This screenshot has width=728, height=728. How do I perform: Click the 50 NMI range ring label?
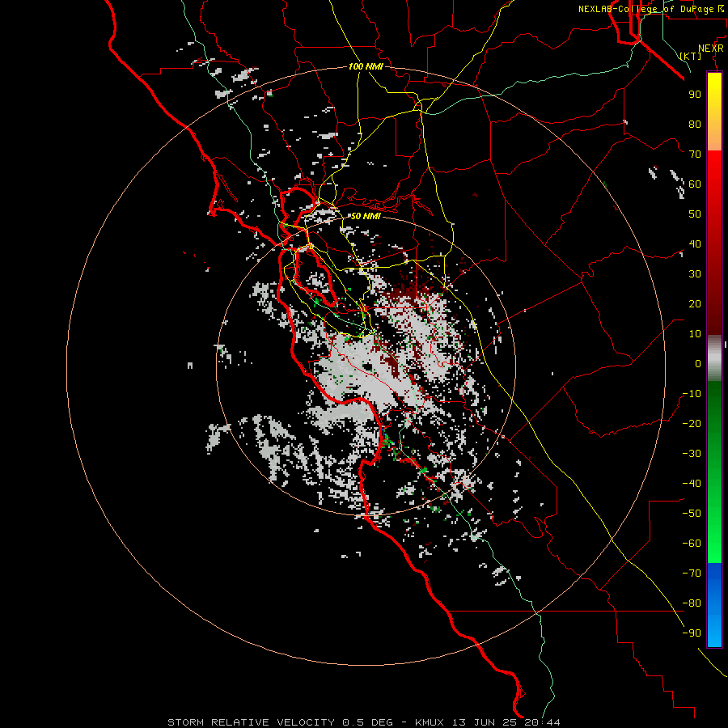tap(366, 216)
